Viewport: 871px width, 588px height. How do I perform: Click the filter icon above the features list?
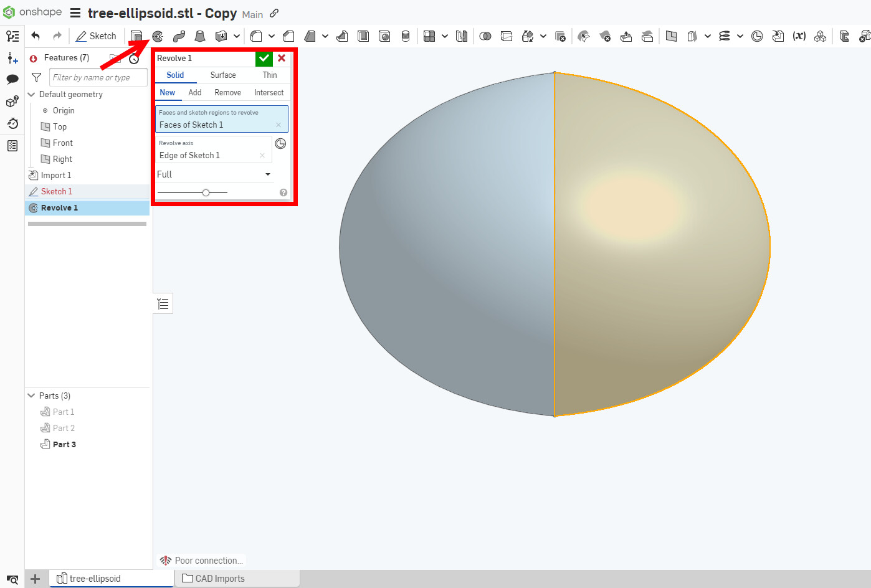tap(36, 77)
